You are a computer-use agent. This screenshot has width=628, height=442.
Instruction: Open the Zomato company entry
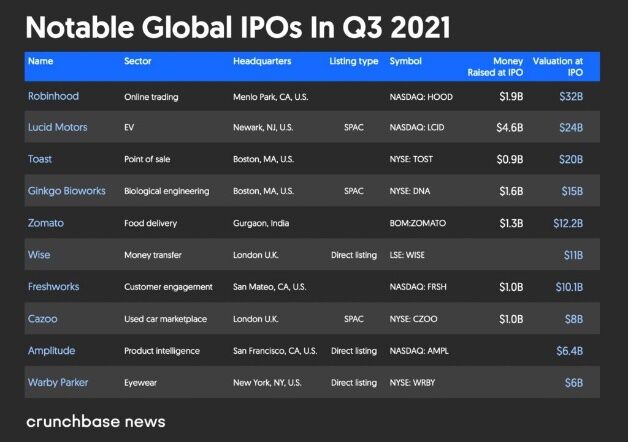[x=47, y=223]
